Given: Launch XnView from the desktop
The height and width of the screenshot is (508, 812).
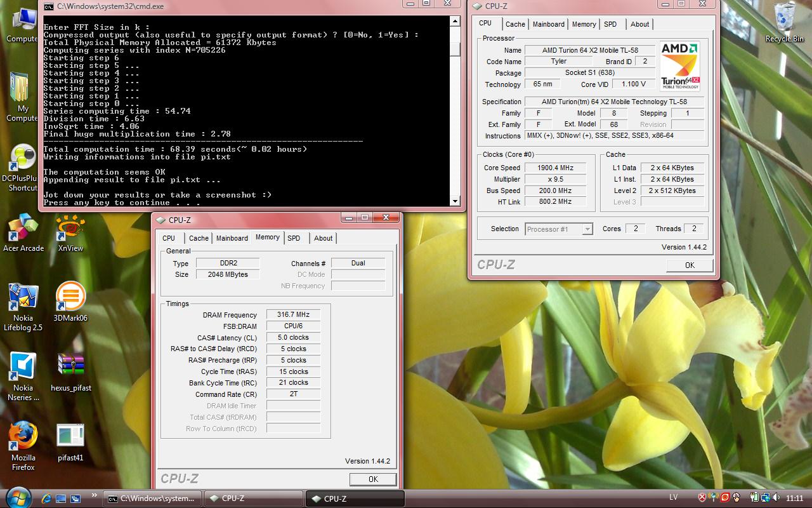Looking at the screenshot, I should [x=70, y=233].
